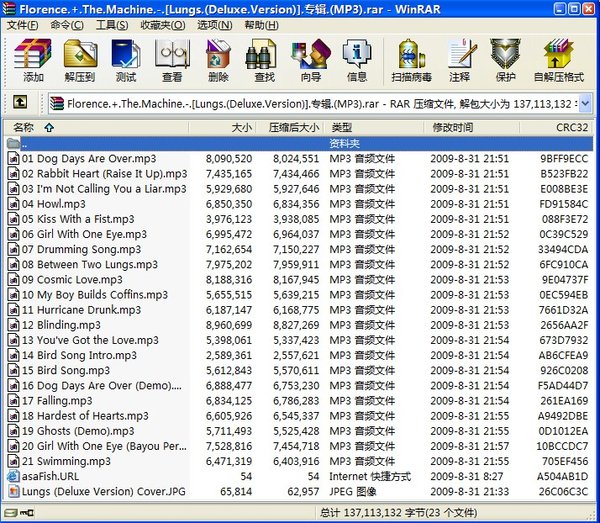Sort by the 名称 column header

pos(96,127)
